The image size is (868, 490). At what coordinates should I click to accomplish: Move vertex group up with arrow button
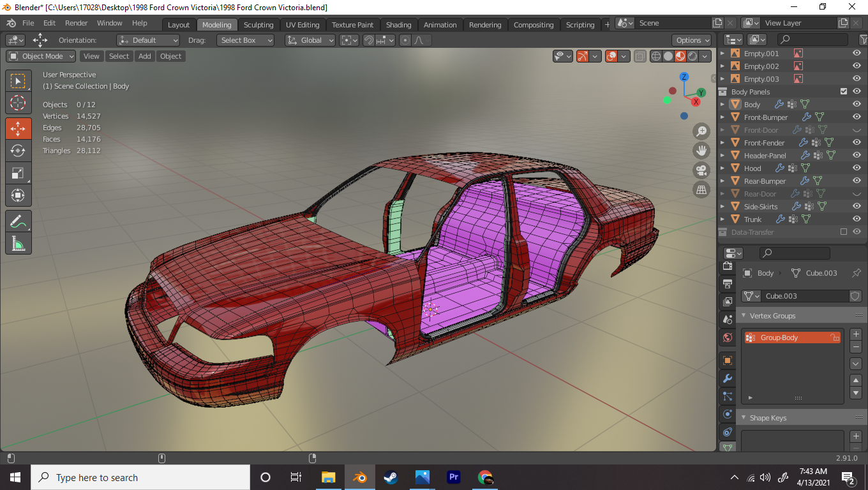click(857, 380)
